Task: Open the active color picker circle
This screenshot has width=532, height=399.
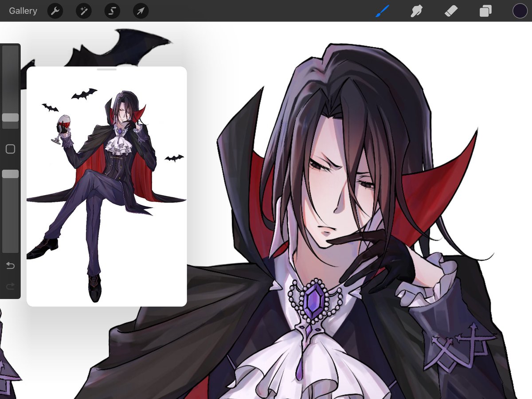Action: tap(520, 11)
